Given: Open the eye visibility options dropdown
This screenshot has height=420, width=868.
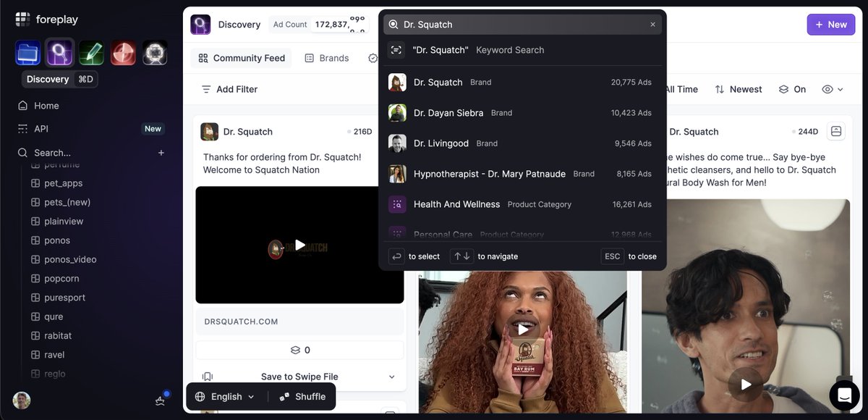Looking at the screenshot, I should (833, 89).
